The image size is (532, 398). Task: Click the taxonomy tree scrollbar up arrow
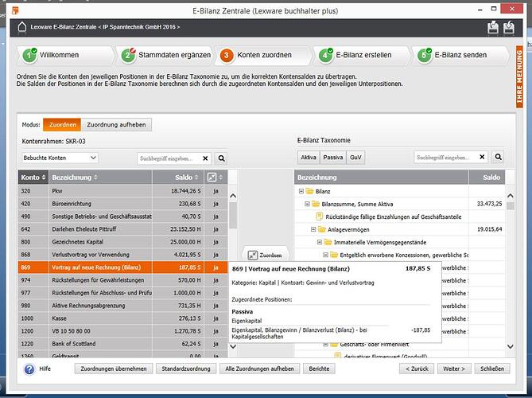pyautogui.click(x=510, y=196)
